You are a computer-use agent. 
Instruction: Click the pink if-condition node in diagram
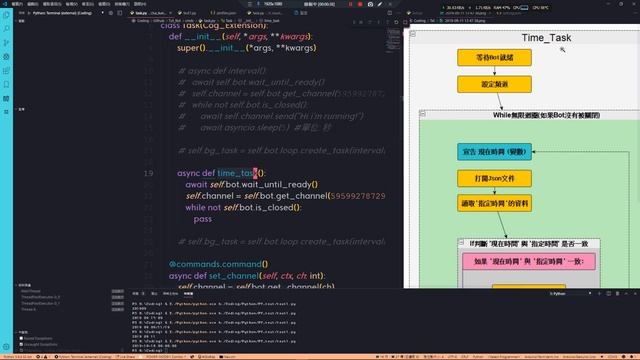pyautogui.click(x=529, y=261)
